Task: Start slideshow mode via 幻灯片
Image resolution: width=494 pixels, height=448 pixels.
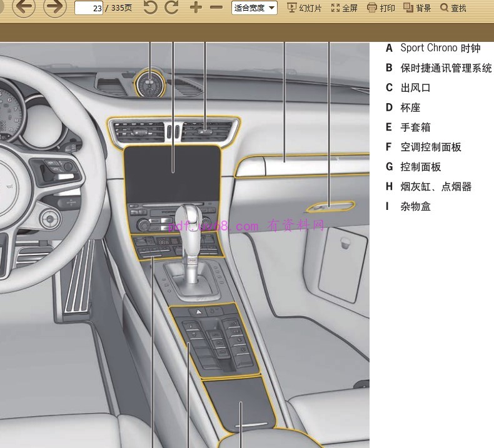Action: pos(304,8)
